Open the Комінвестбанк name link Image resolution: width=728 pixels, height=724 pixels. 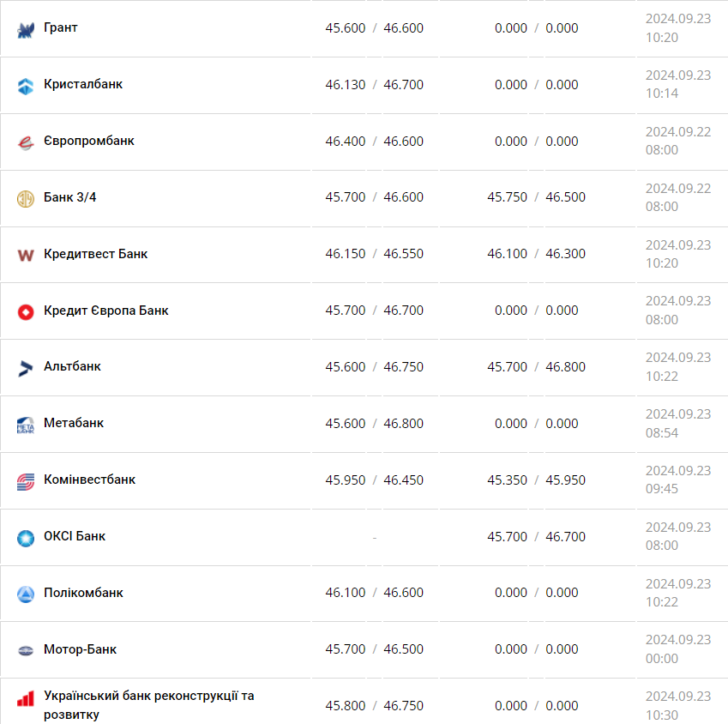(89, 480)
